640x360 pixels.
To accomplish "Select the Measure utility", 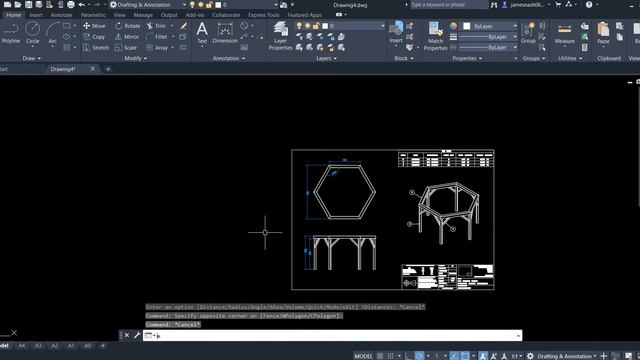I will pos(564,33).
